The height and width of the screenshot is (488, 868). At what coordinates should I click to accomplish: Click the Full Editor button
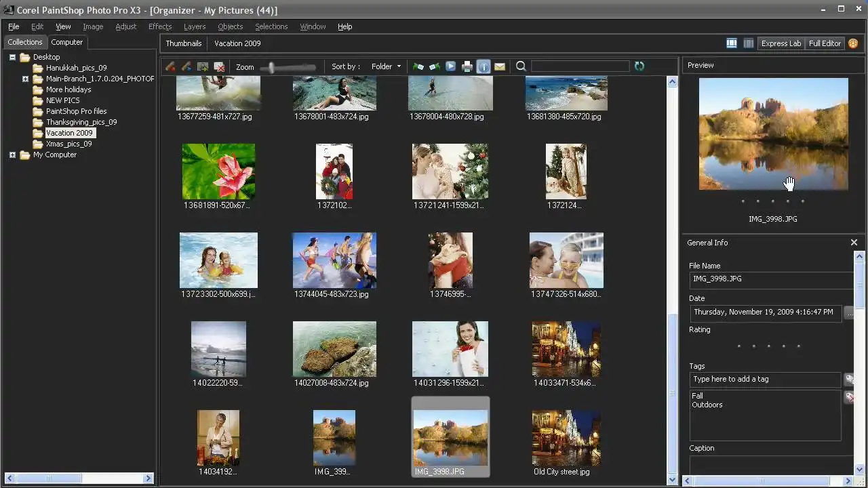click(x=825, y=43)
